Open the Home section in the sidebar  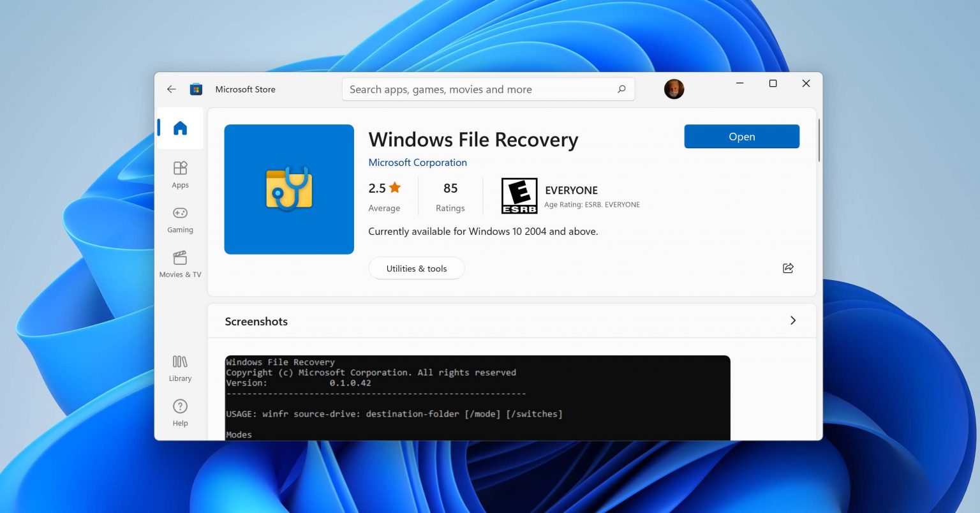[179, 128]
